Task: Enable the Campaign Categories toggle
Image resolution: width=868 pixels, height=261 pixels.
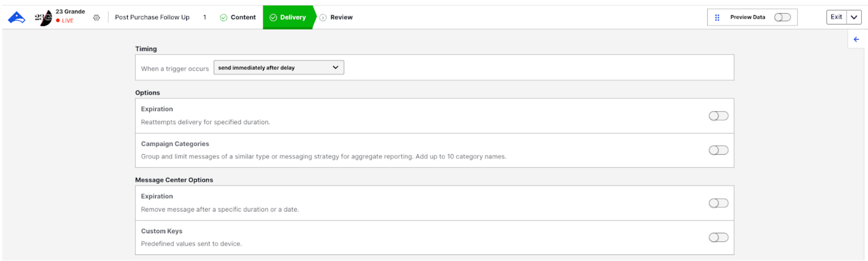Action: point(718,150)
